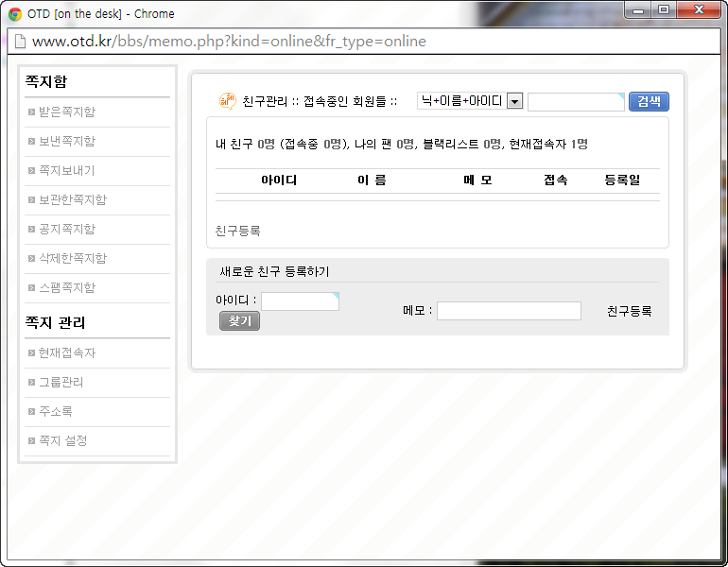728x567 pixels.
Task: Click 친구등록 button in new friend form
Action: tap(629, 311)
